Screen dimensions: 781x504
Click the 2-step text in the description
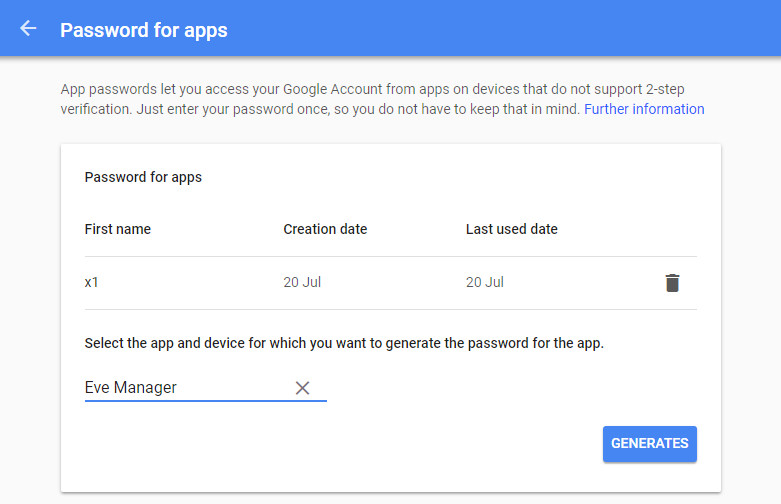point(665,89)
